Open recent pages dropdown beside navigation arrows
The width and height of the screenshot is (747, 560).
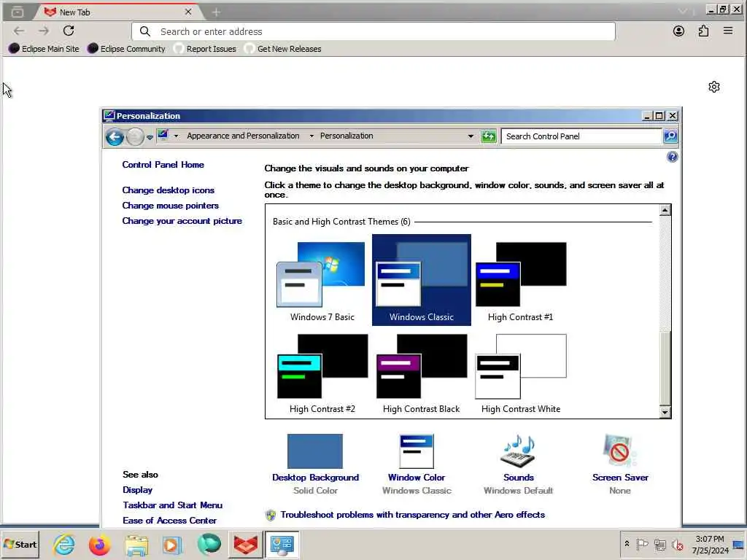pyautogui.click(x=150, y=137)
